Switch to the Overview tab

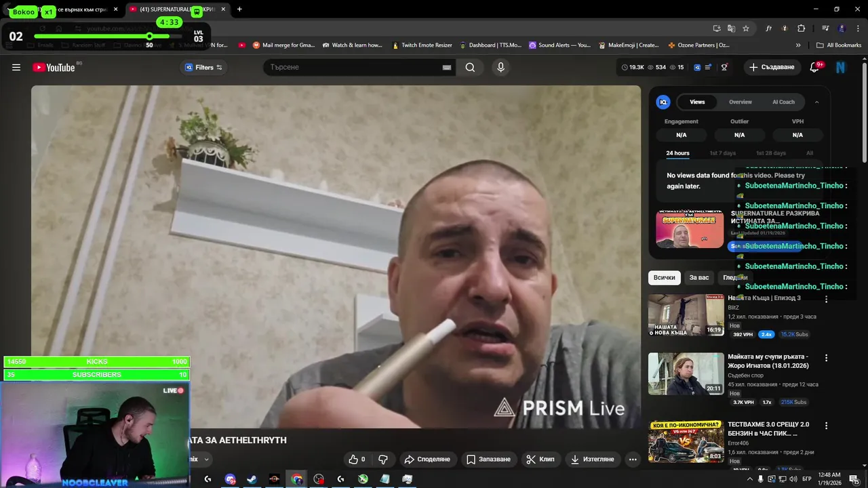point(741,102)
